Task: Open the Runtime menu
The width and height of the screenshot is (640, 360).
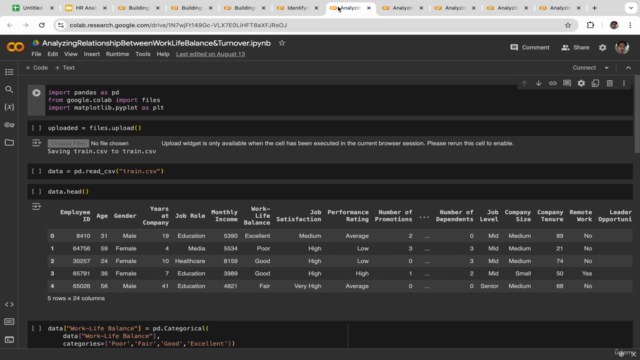Action: click(x=117, y=54)
